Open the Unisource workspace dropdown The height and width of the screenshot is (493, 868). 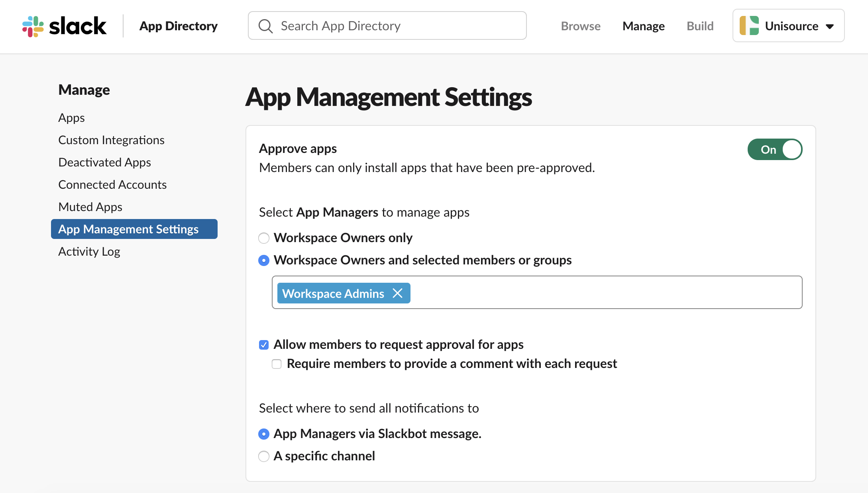pos(788,25)
